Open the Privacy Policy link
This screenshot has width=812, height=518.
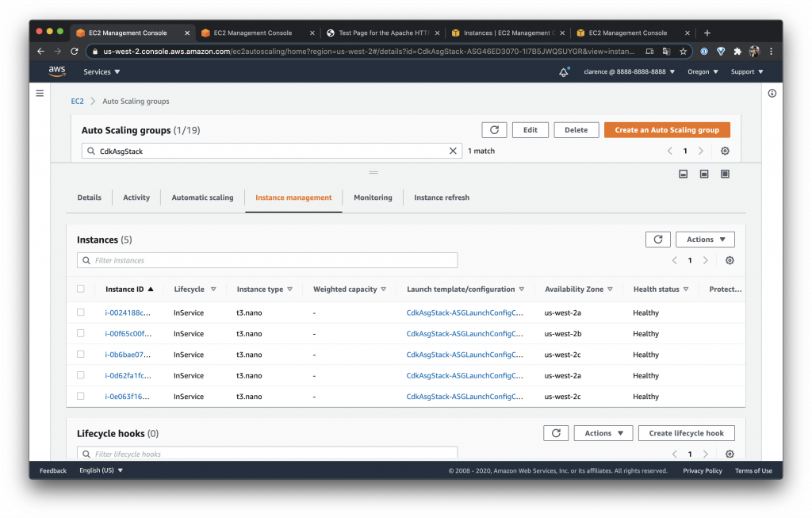pos(703,470)
